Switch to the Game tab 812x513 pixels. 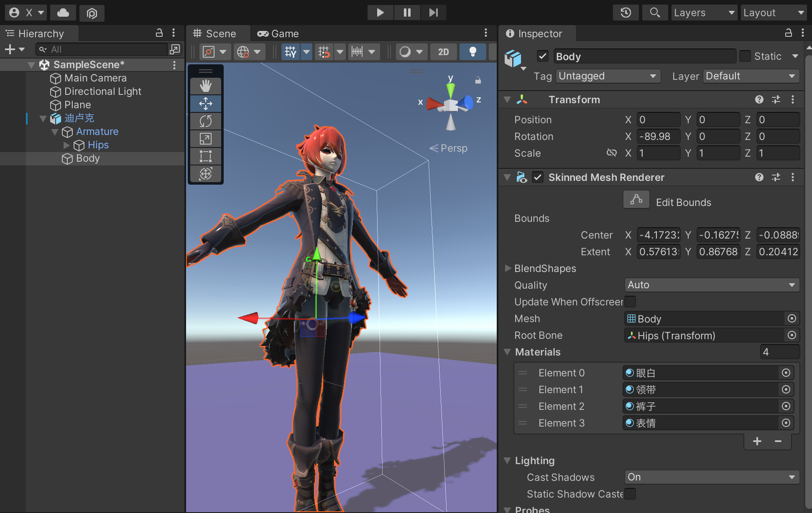point(278,33)
